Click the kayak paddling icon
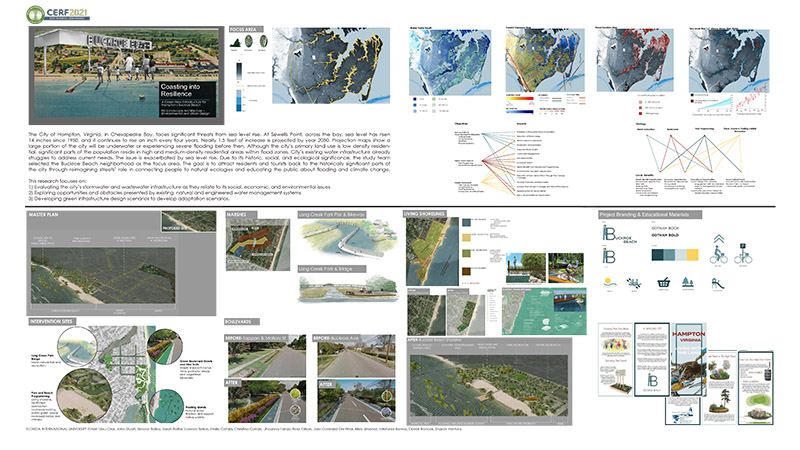800x450 pixels. pyautogui.click(x=634, y=284)
